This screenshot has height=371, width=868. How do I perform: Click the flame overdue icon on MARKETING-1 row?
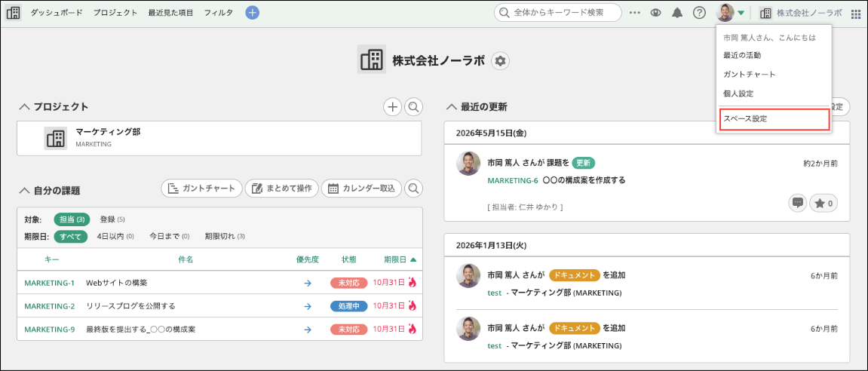[412, 283]
